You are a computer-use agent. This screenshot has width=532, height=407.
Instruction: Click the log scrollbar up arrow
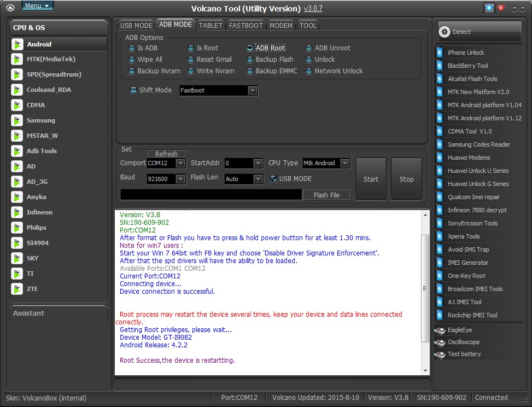(425, 215)
